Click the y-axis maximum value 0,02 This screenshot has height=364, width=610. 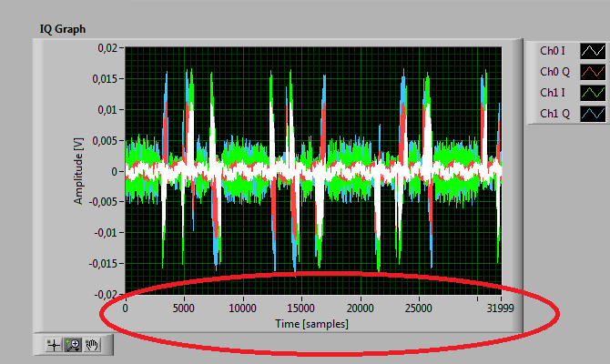(x=107, y=48)
